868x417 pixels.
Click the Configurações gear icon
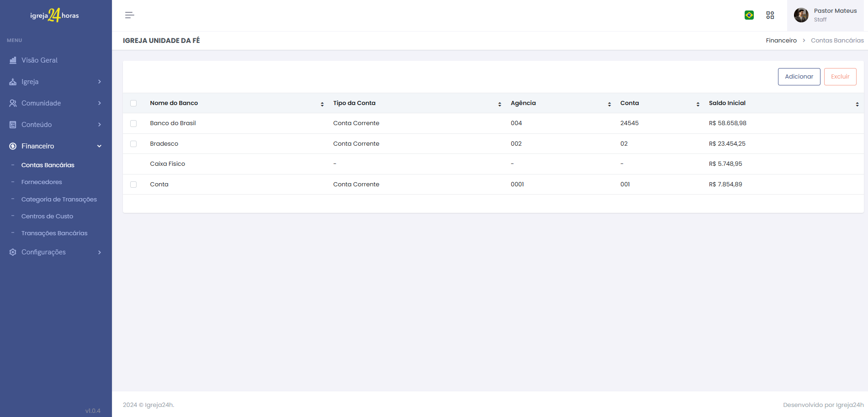tap(13, 252)
